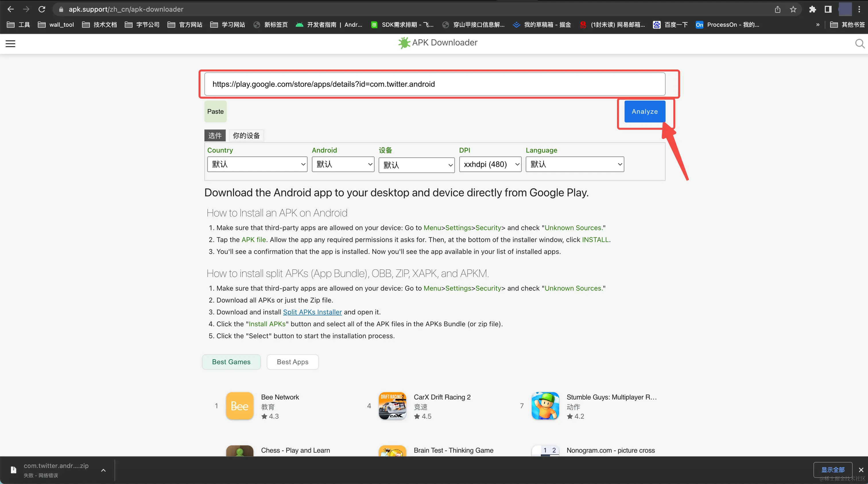Open the 工具 bookmark folder

click(x=19, y=25)
